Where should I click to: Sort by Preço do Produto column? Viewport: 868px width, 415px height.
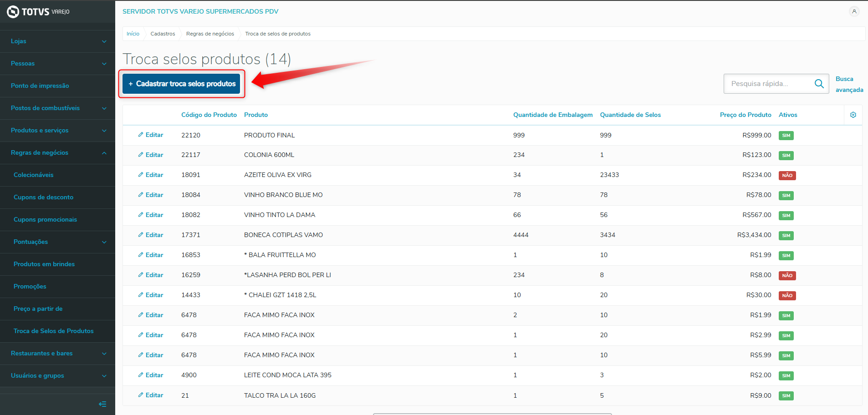click(745, 115)
